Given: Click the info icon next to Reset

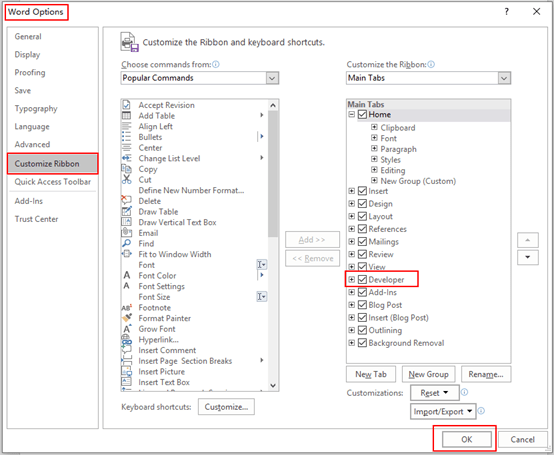Looking at the screenshot, I should pos(465,392).
